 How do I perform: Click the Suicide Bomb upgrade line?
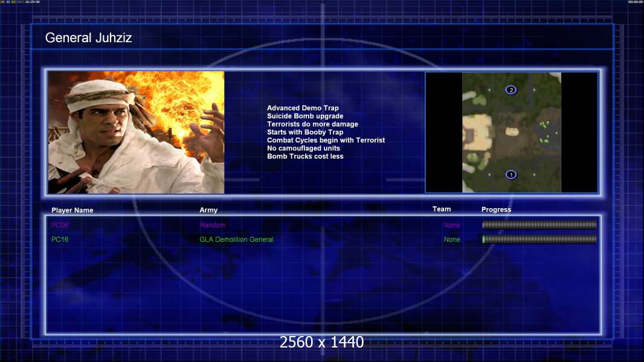click(x=305, y=116)
